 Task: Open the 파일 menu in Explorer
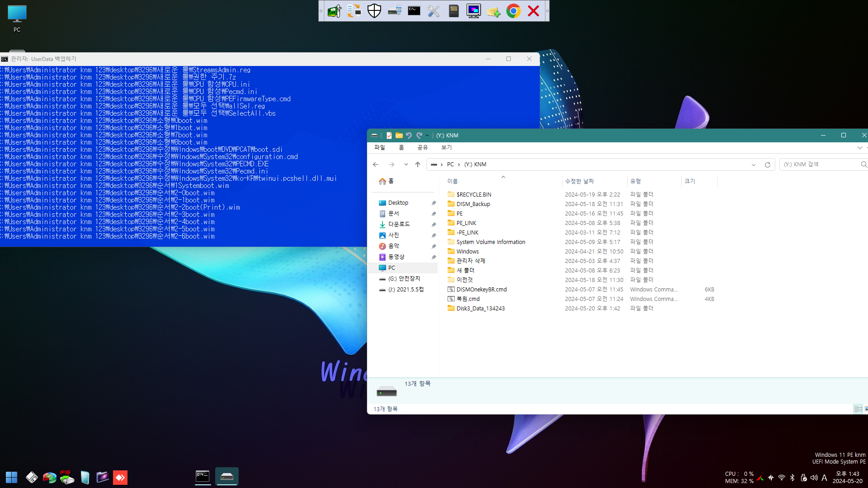380,147
